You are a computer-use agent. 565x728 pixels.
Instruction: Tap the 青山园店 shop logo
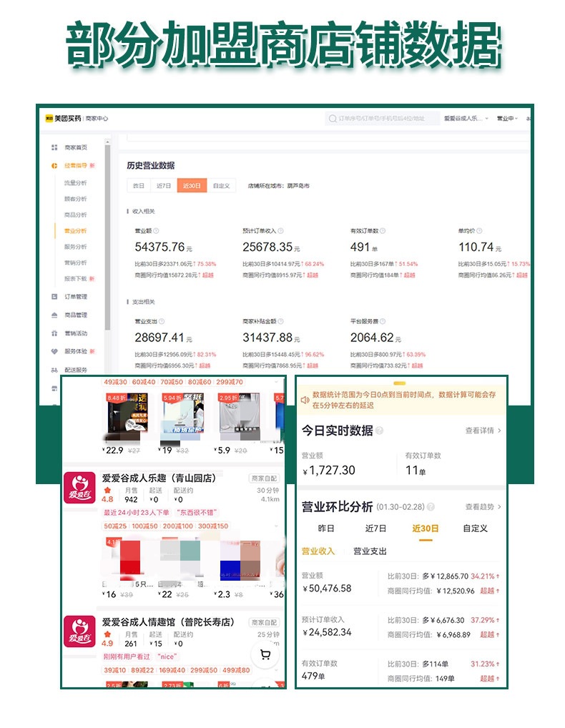(x=79, y=488)
